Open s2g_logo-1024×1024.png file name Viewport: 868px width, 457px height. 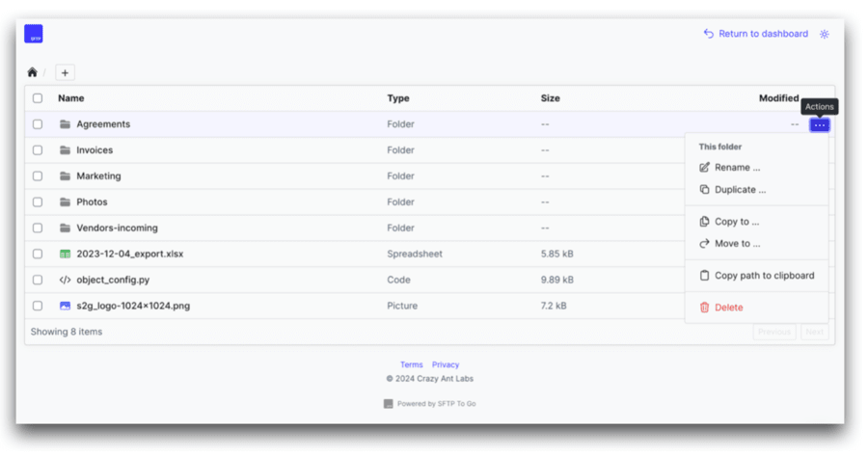click(133, 306)
